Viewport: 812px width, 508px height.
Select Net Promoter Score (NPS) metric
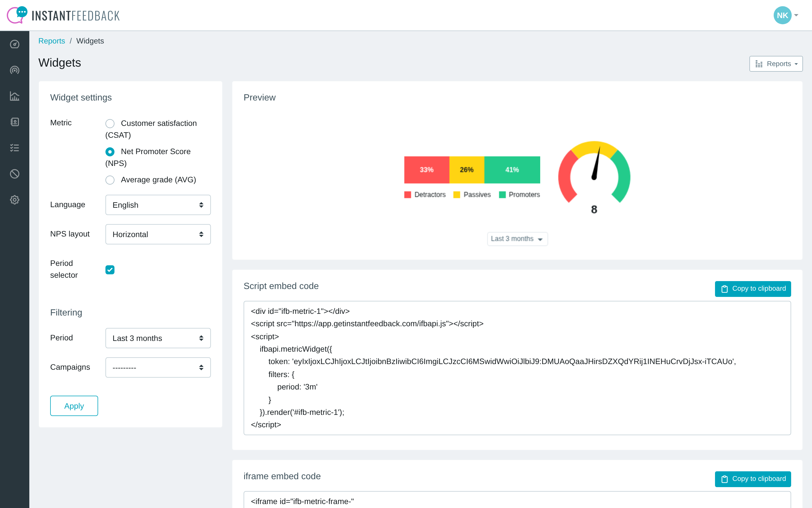click(x=110, y=152)
